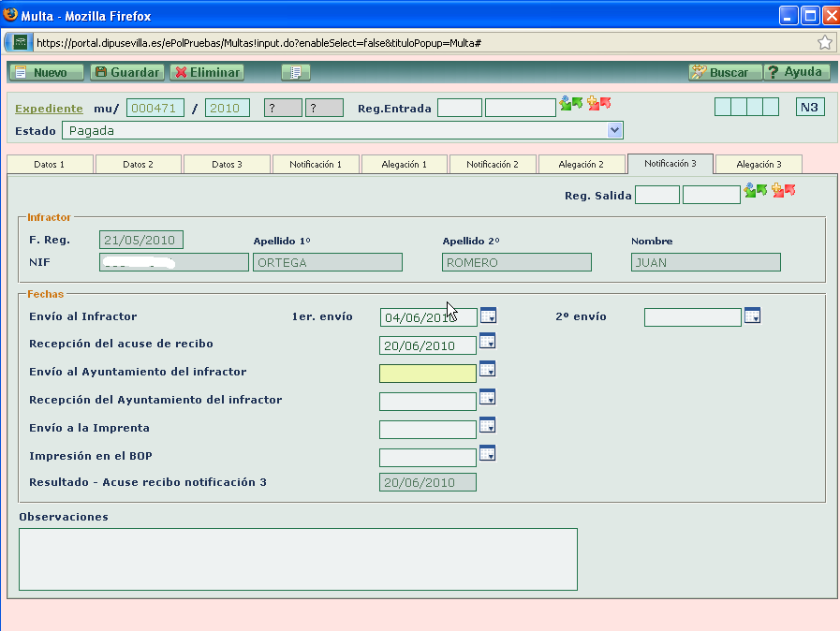This screenshot has height=631, width=840.
Task: Click green arrow icon beside Reg. Salida
Action: (x=756, y=191)
